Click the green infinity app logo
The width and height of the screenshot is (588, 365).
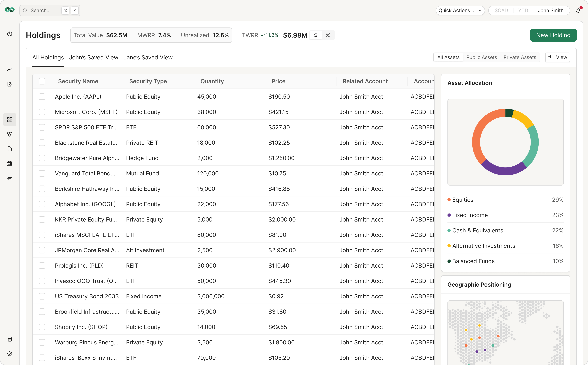[x=10, y=10]
